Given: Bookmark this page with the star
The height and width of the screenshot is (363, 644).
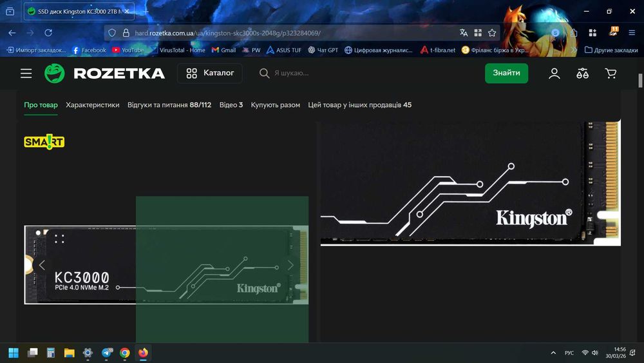Looking at the screenshot, I should point(492,32).
